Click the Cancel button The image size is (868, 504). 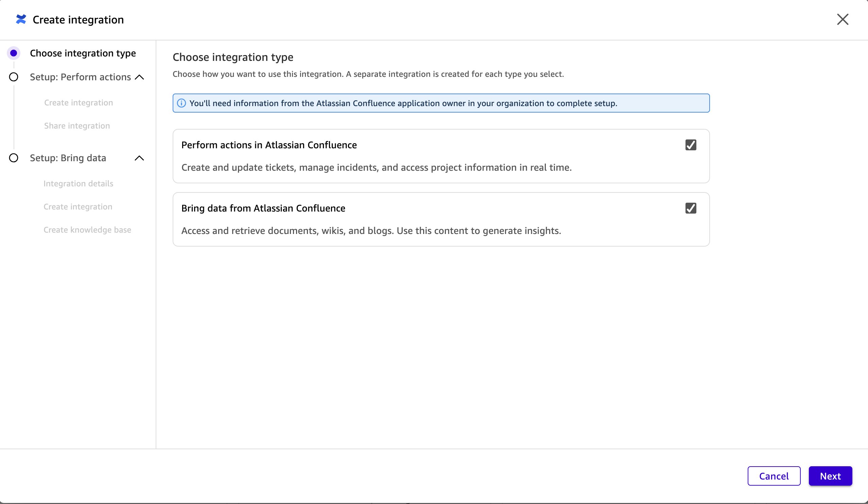(774, 476)
